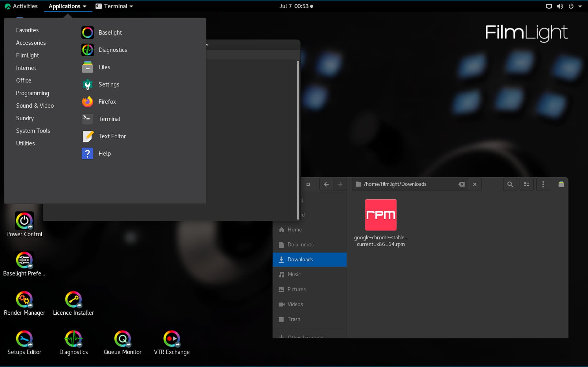Select the Sound & Video category
The width and height of the screenshot is (588, 367).
click(35, 106)
